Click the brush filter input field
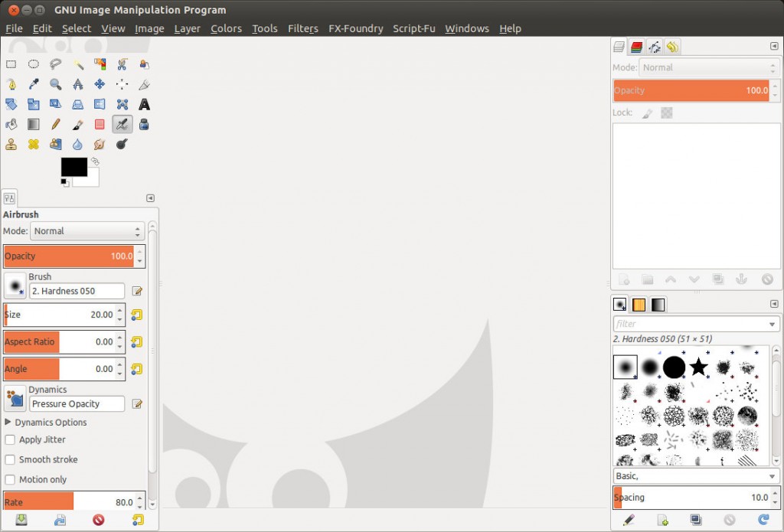Image resolution: width=784 pixels, height=532 pixels. pyautogui.click(x=690, y=324)
